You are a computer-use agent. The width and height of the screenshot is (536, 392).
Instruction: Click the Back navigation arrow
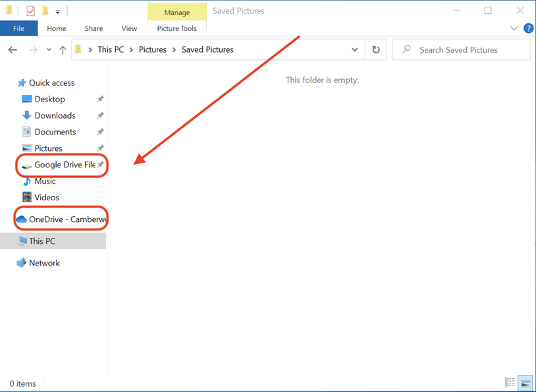[13, 50]
